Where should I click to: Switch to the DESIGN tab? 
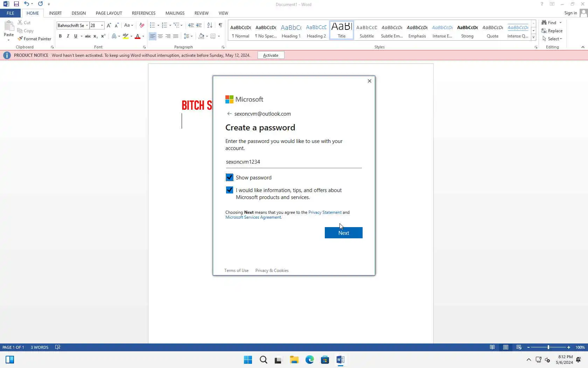pyautogui.click(x=79, y=13)
